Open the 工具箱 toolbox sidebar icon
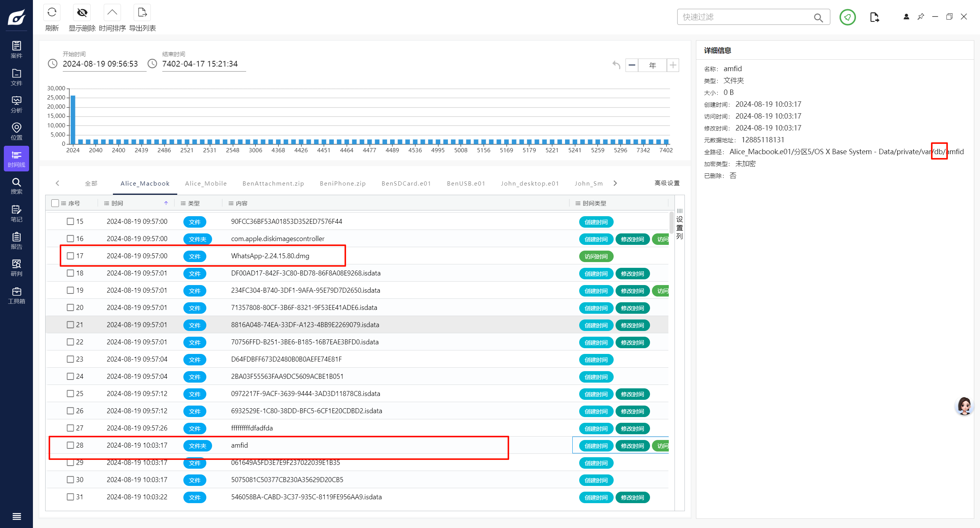 point(16,295)
